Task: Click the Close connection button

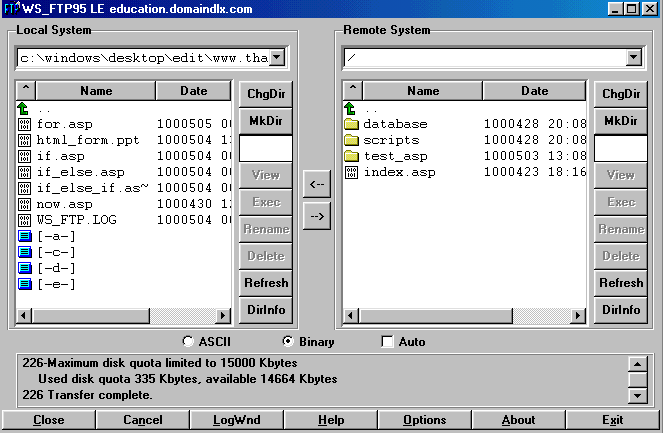Action: pos(49,420)
